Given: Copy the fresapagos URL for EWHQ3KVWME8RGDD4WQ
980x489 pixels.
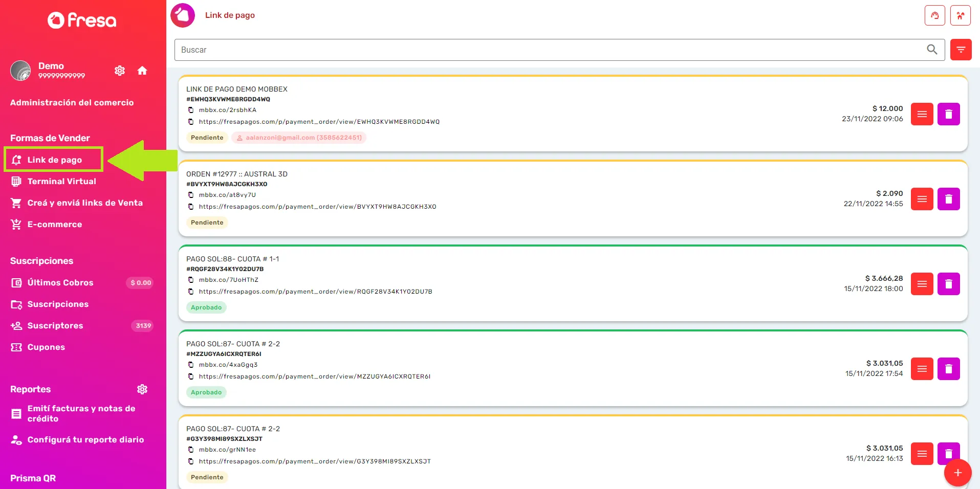Looking at the screenshot, I should pos(191,122).
